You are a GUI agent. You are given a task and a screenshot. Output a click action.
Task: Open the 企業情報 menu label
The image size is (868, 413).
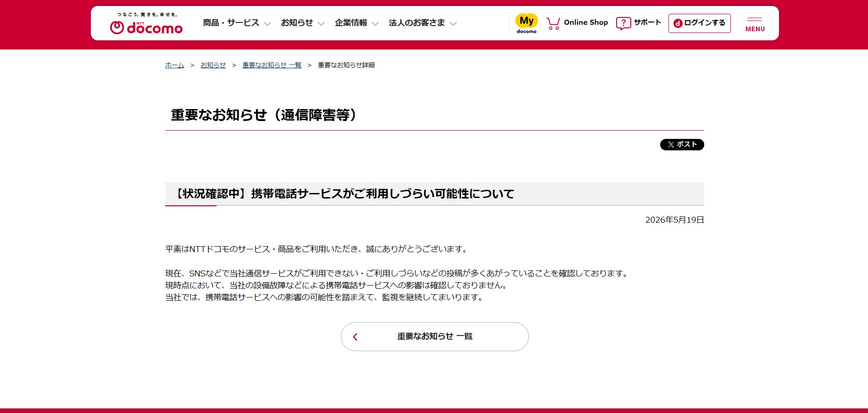coord(351,23)
